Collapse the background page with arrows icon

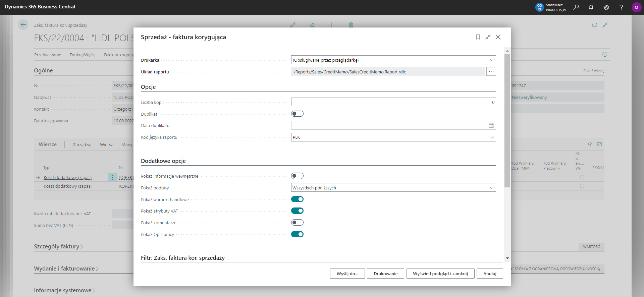[605, 25]
